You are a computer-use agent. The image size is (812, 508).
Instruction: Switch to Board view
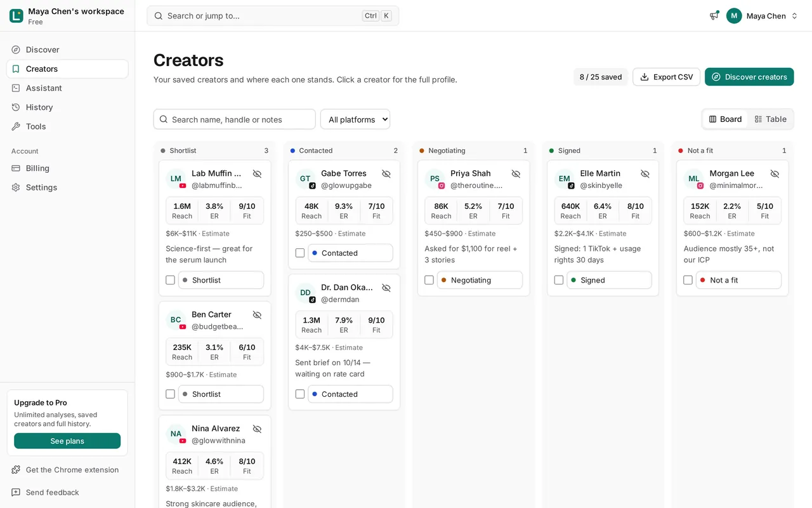point(725,119)
